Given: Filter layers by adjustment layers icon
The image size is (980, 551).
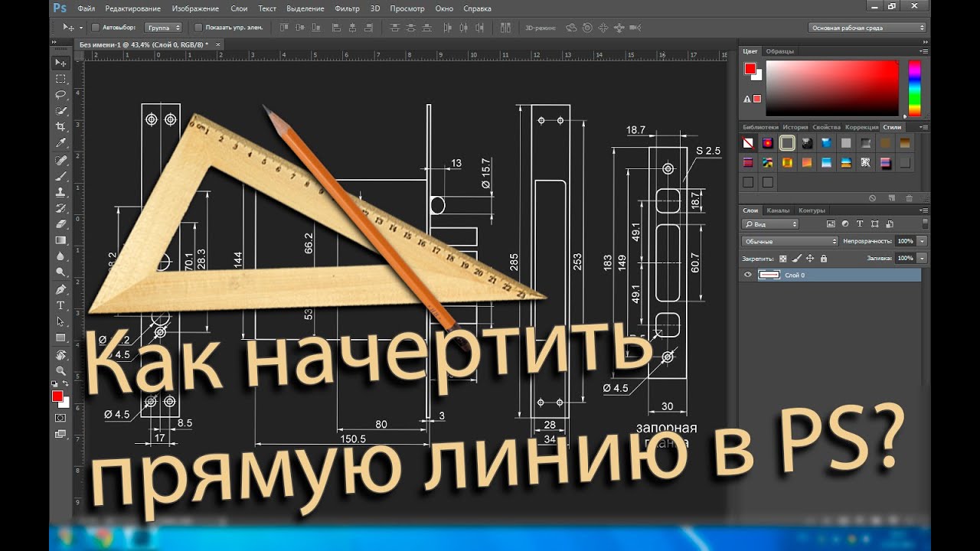Looking at the screenshot, I should click(x=845, y=224).
